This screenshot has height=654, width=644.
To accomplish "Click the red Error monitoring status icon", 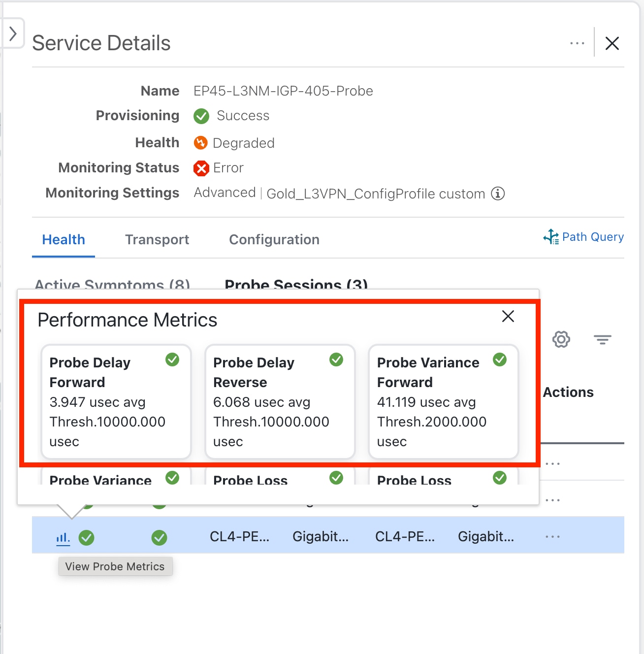I will 201,168.
